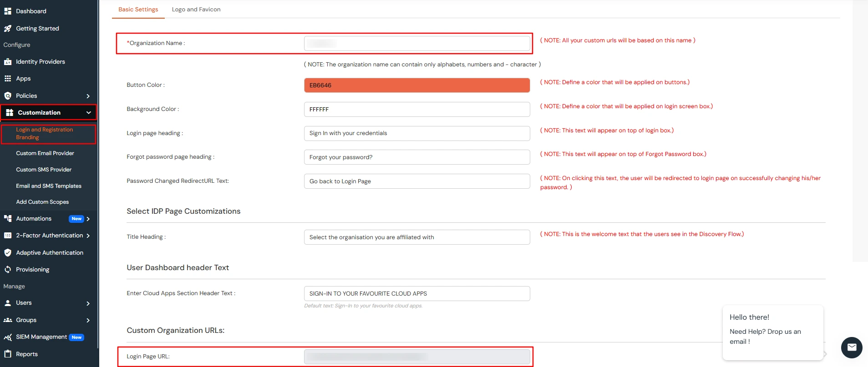Screen dimensions: 868x367
Task: Go to Custom SMS Provider
Action: (44, 170)
